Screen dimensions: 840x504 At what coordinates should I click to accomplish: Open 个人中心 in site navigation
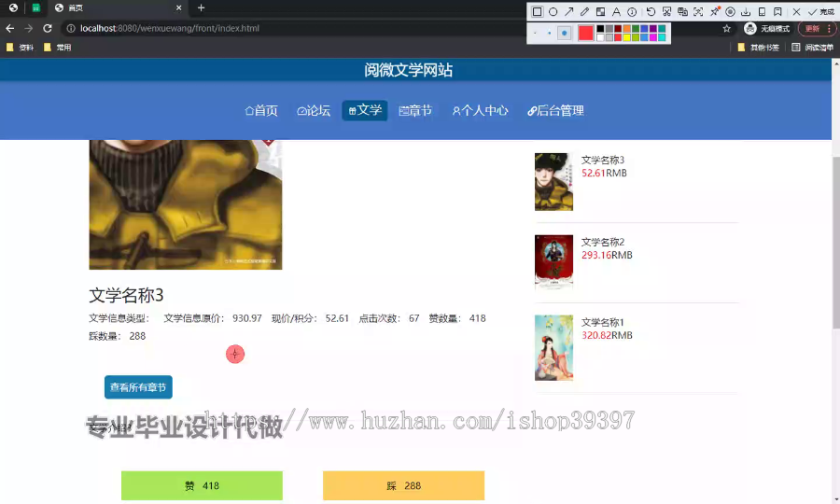[481, 110]
